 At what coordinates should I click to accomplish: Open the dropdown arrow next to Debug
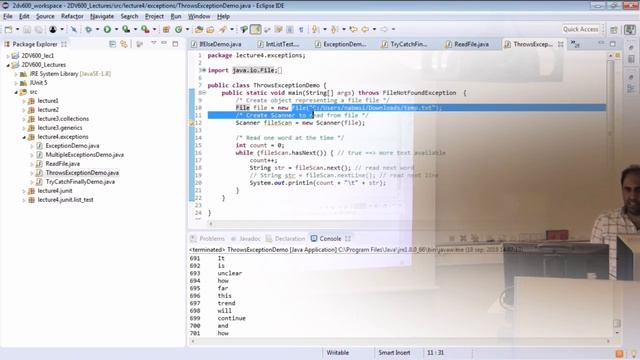97,29
